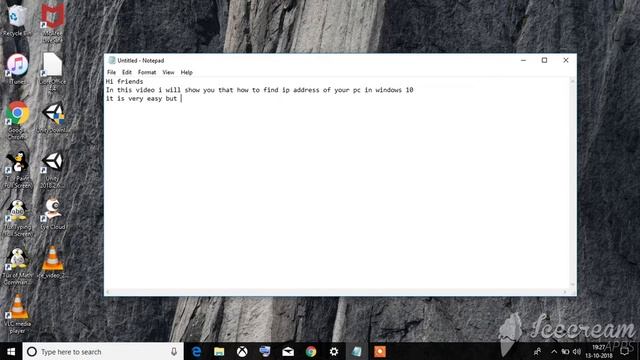Launch the iTunes desktop shortcut

pyautogui.click(x=17, y=69)
